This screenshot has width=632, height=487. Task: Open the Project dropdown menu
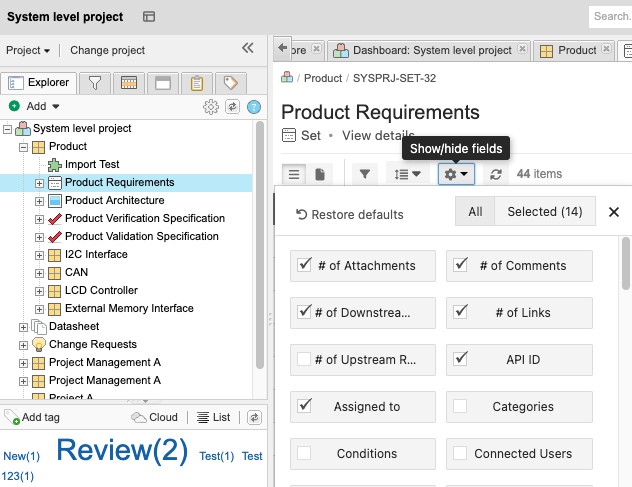tap(29, 50)
